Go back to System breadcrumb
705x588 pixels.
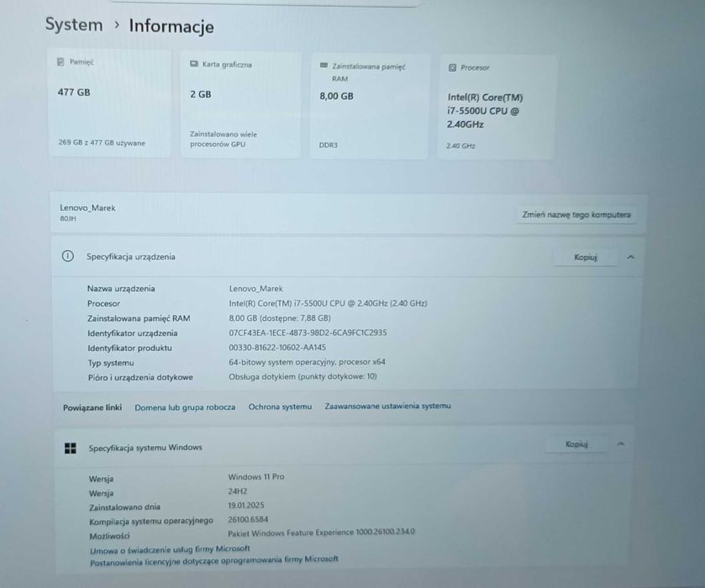pyautogui.click(x=74, y=24)
